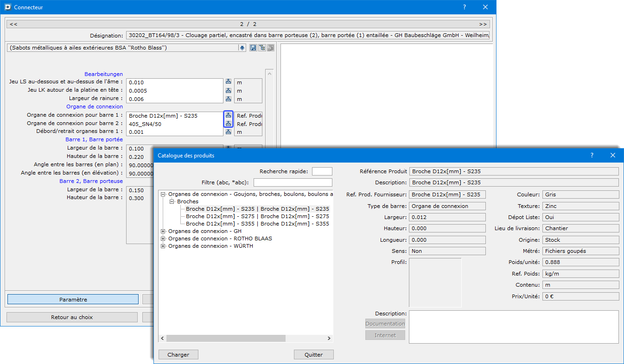The height and width of the screenshot is (364, 624).
Task: Expand Organes de connexion - GH node
Action: [163, 231]
